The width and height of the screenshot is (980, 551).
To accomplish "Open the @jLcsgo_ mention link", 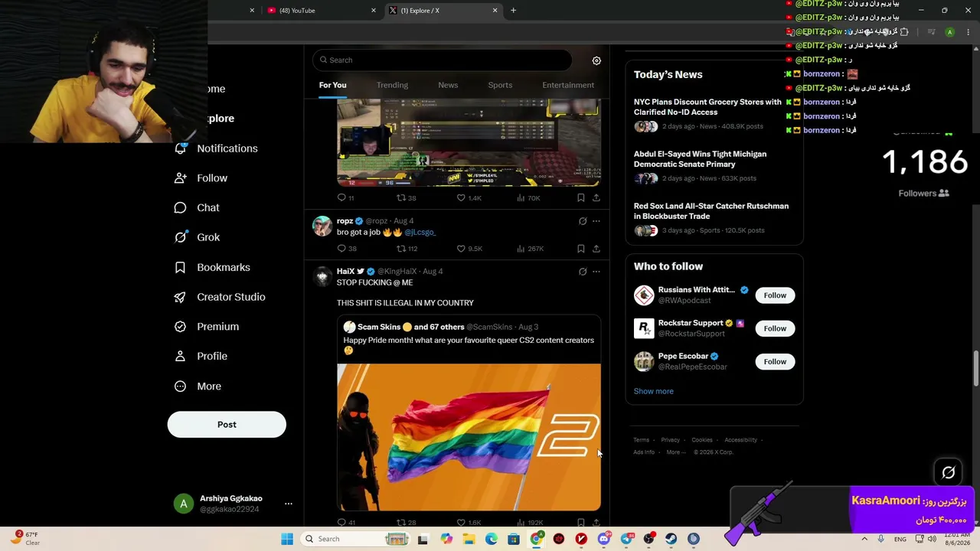I will click(x=420, y=232).
